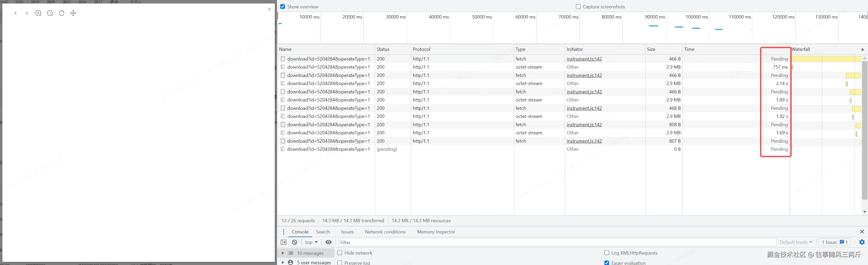Check Hide network option
Image resolution: width=868 pixels, height=265 pixels.
[x=340, y=253]
